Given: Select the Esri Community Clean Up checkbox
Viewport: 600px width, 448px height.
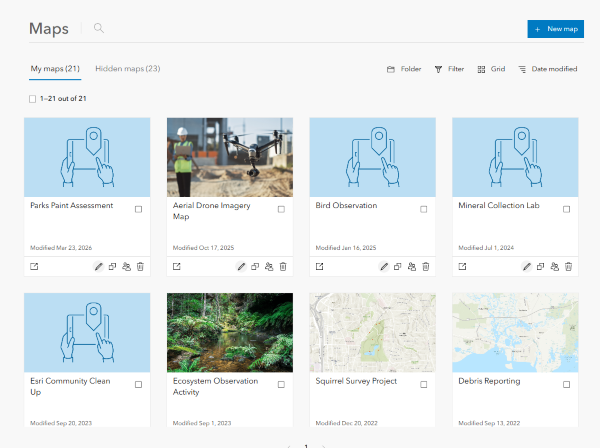Looking at the screenshot, I should coord(139,384).
